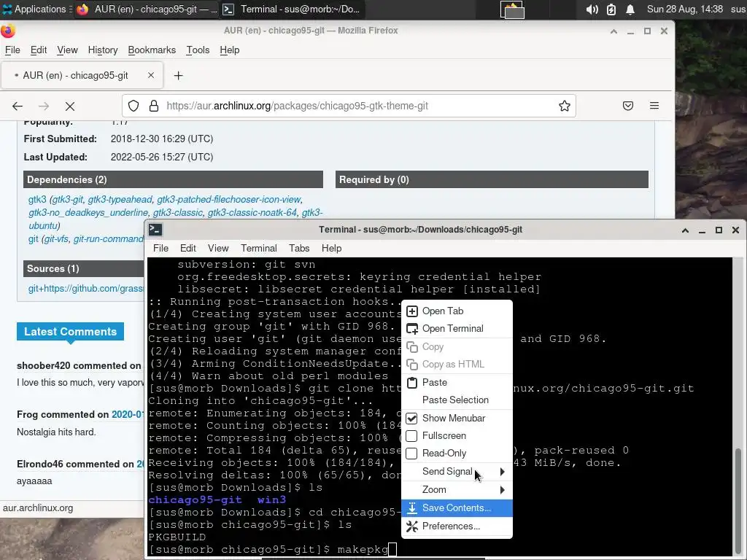Switch to the Firefox taskbar entry
This screenshot has width=747, height=560.
point(147,9)
